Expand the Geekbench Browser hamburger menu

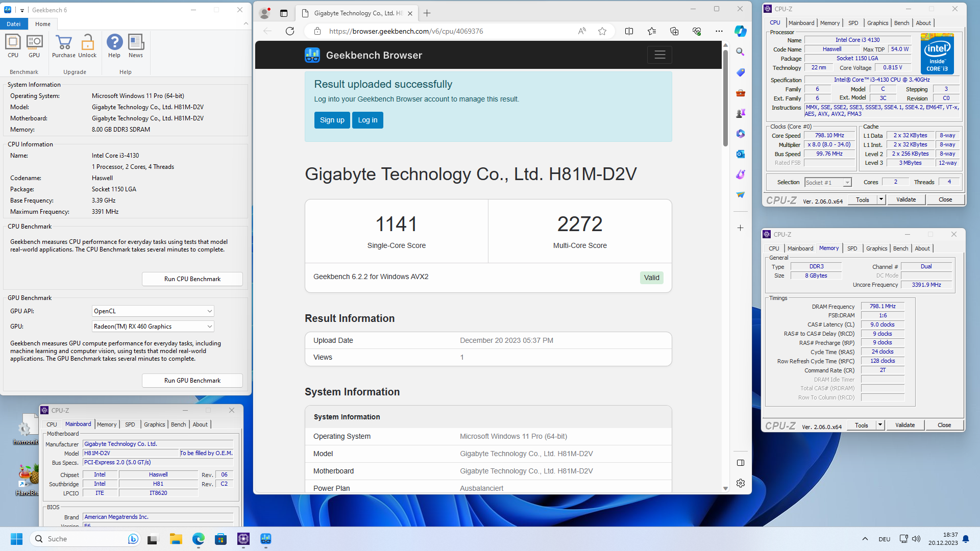click(x=660, y=55)
